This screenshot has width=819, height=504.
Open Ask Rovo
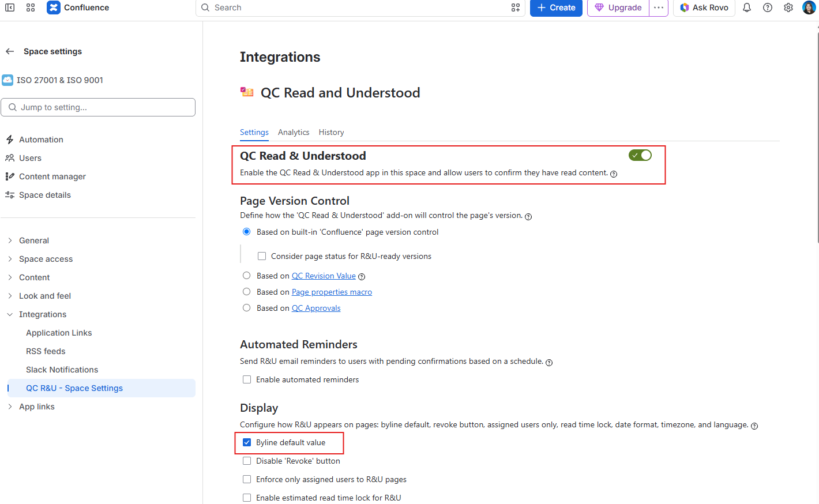704,7
